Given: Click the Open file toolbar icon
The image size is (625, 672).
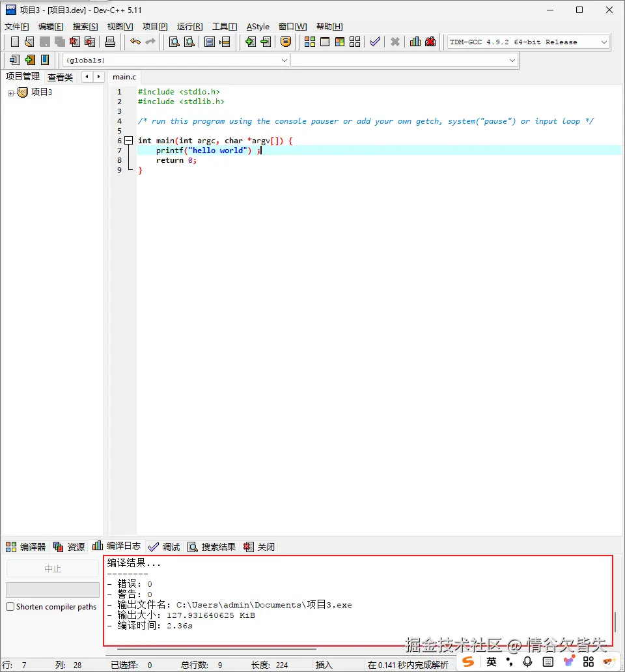Looking at the screenshot, I should coord(29,42).
